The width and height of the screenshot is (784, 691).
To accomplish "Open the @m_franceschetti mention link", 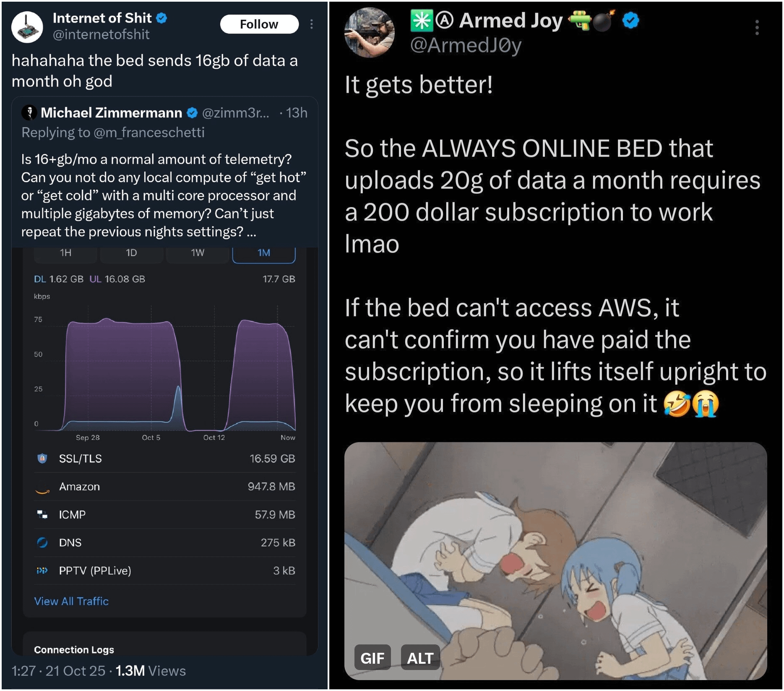I will 149,132.
